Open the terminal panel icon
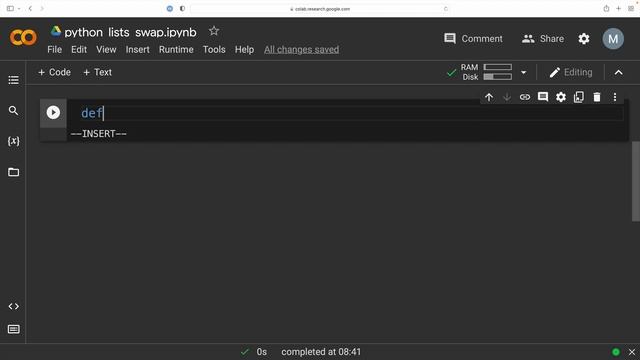The image size is (640, 360). pyautogui.click(x=13, y=329)
